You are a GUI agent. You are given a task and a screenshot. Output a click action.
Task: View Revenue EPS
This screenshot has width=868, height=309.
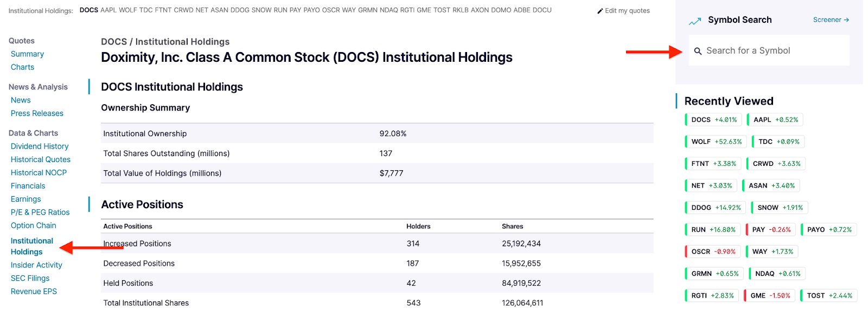(x=34, y=292)
